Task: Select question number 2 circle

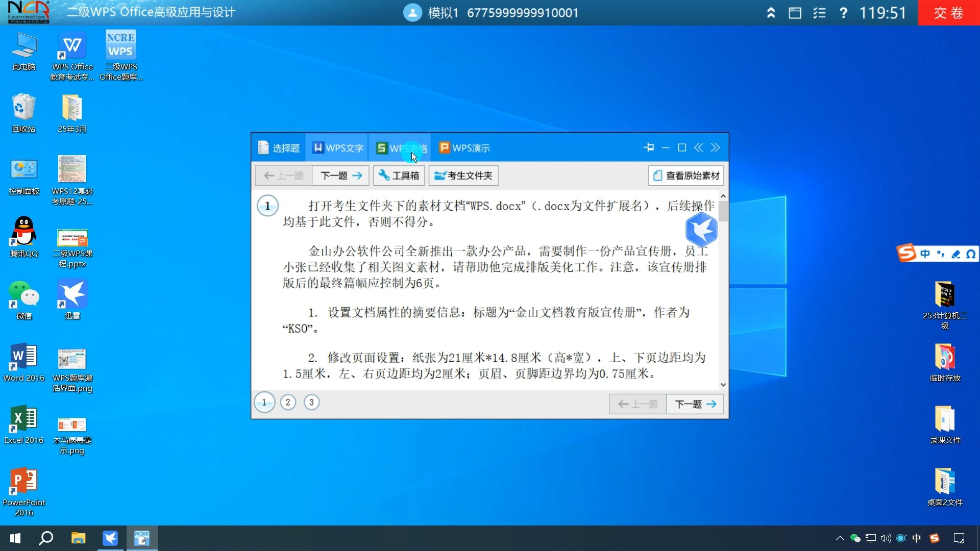Action: (x=288, y=403)
